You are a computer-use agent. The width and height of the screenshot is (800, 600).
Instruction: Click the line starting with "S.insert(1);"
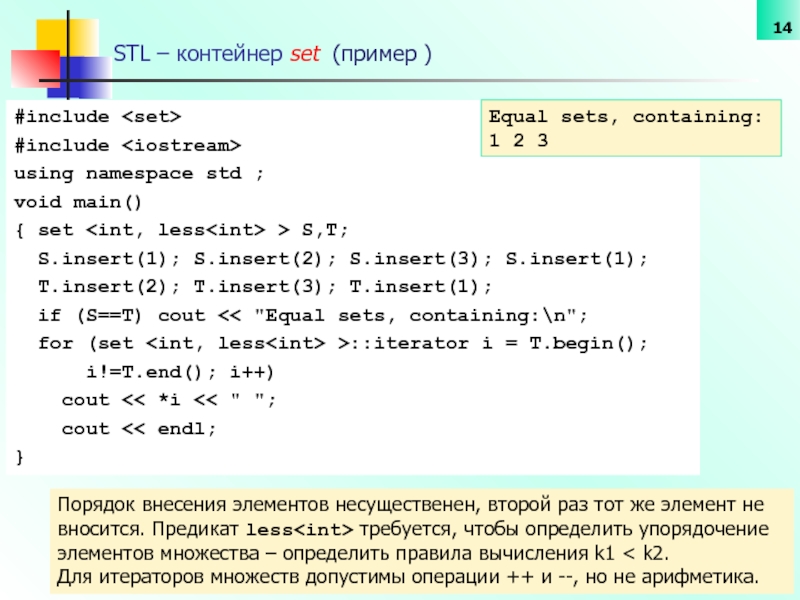(x=342, y=259)
